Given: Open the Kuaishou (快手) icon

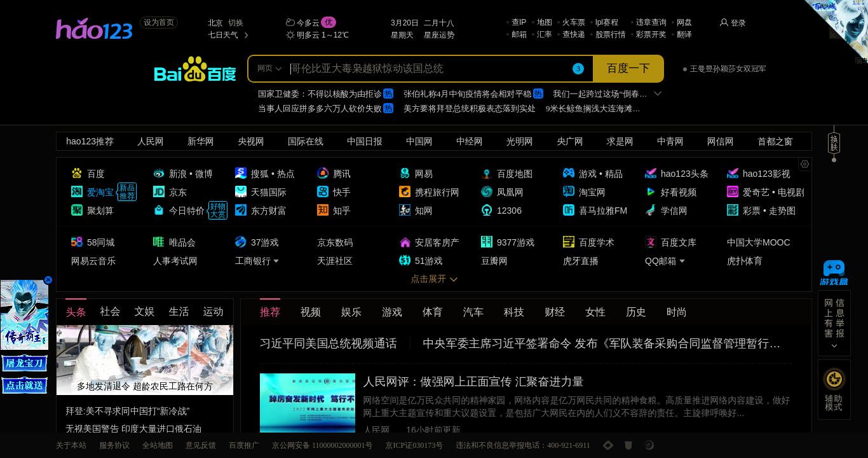Looking at the screenshot, I should 323,191.
